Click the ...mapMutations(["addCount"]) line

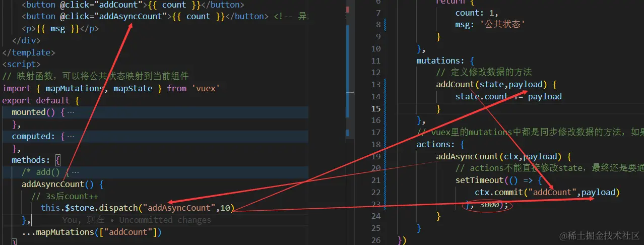(91, 232)
